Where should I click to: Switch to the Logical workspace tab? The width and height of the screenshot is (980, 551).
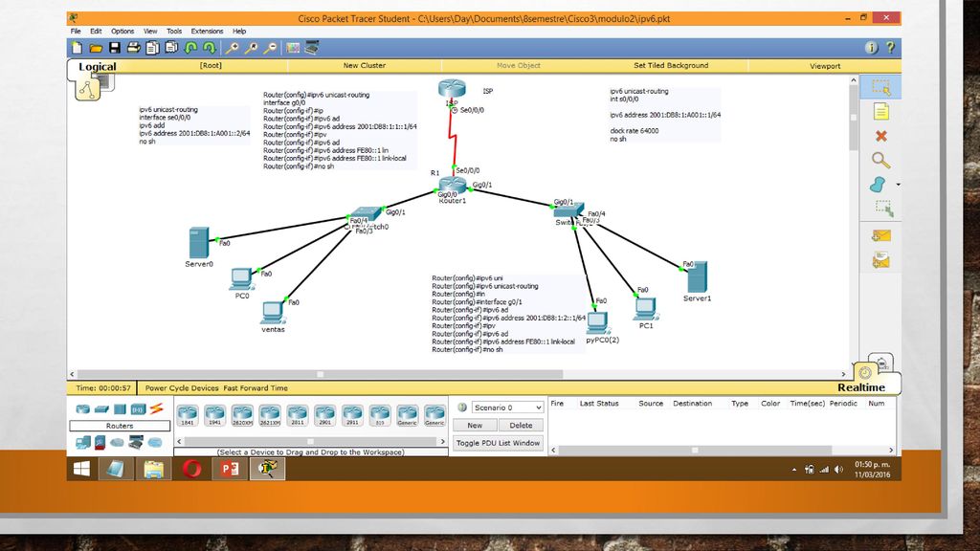pyautogui.click(x=98, y=67)
